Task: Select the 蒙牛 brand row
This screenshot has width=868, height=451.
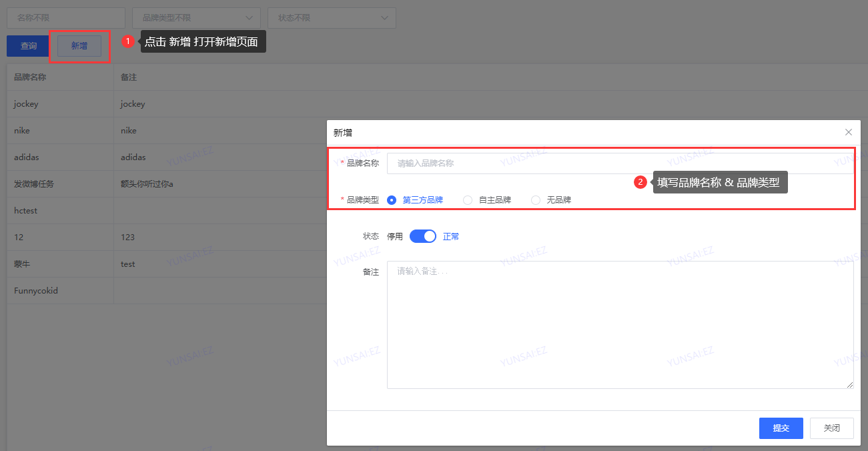Action: coord(22,264)
